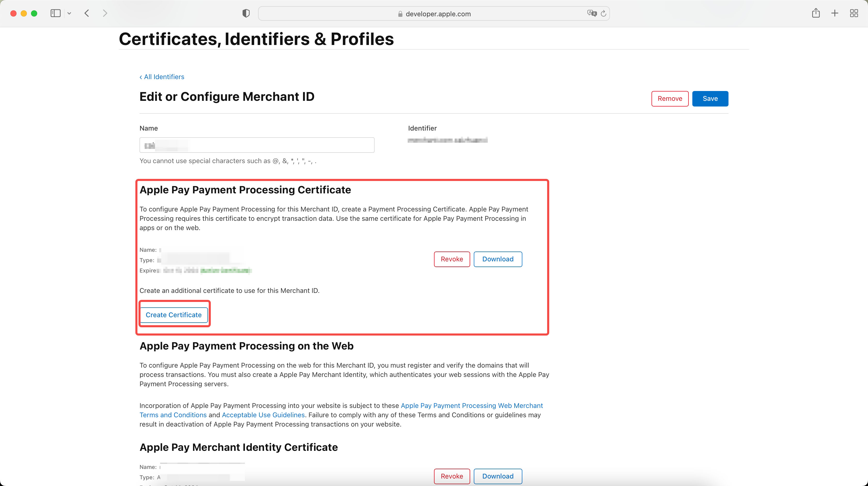Open a new tab with plus icon

point(835,13)
